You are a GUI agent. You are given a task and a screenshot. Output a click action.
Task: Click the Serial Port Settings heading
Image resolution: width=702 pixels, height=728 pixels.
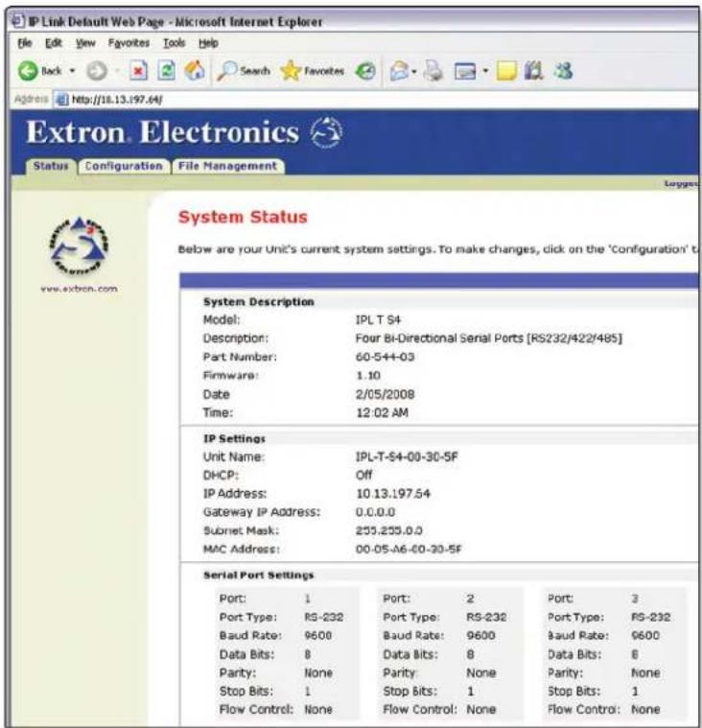(259, 575)
